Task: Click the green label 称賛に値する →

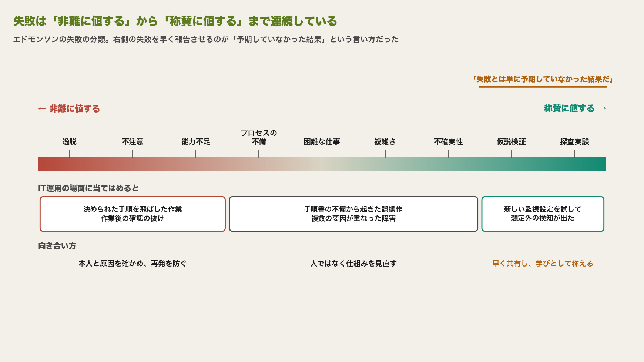Action: (575, 108)
